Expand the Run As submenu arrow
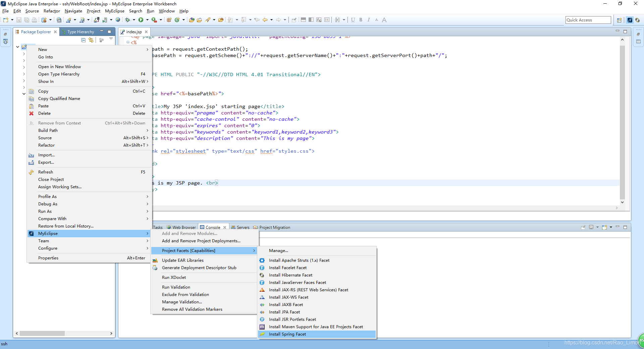 tap(147, 211)
